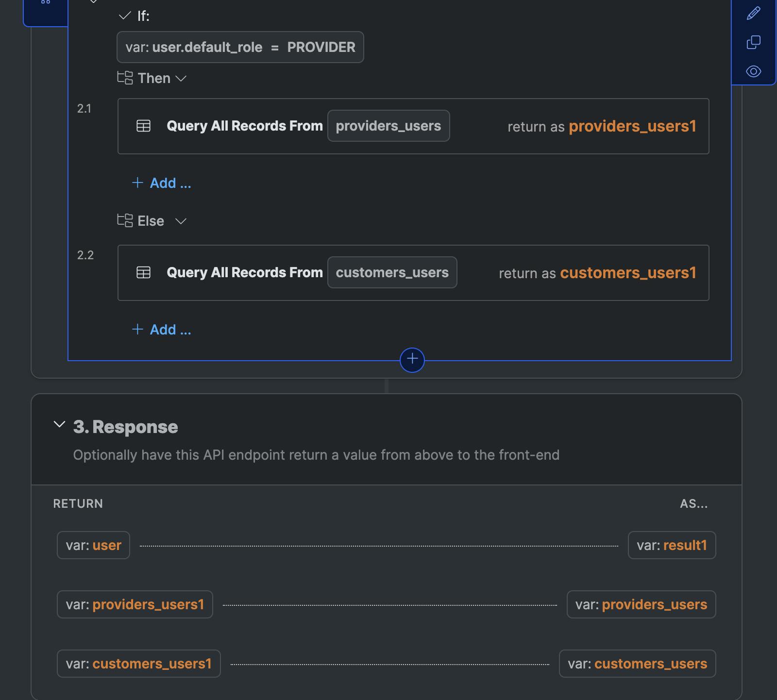Screen dimensions: 777x700
Task: Collapse the If condition chevron
Action: click(x=125, y=16)
